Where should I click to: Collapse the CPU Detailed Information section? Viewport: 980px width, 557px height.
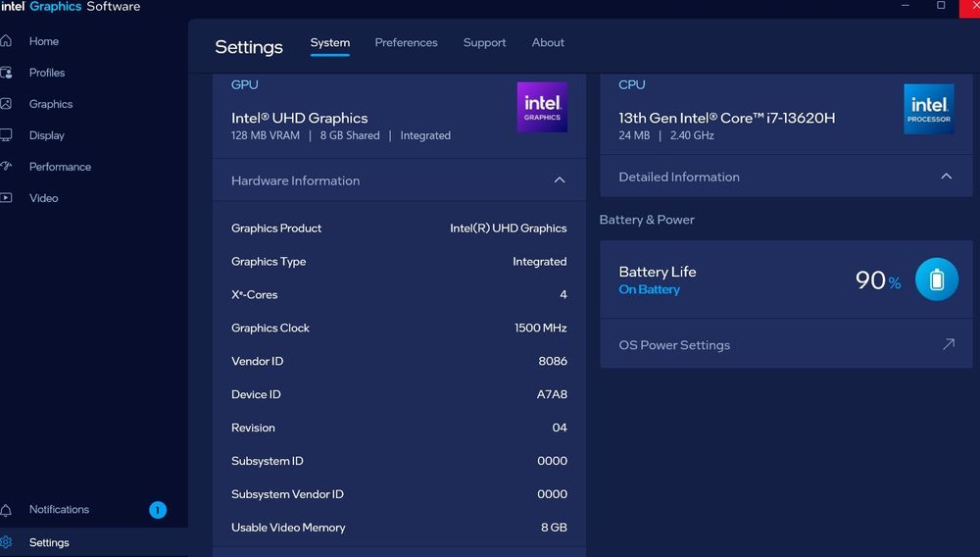coord(946,177)
